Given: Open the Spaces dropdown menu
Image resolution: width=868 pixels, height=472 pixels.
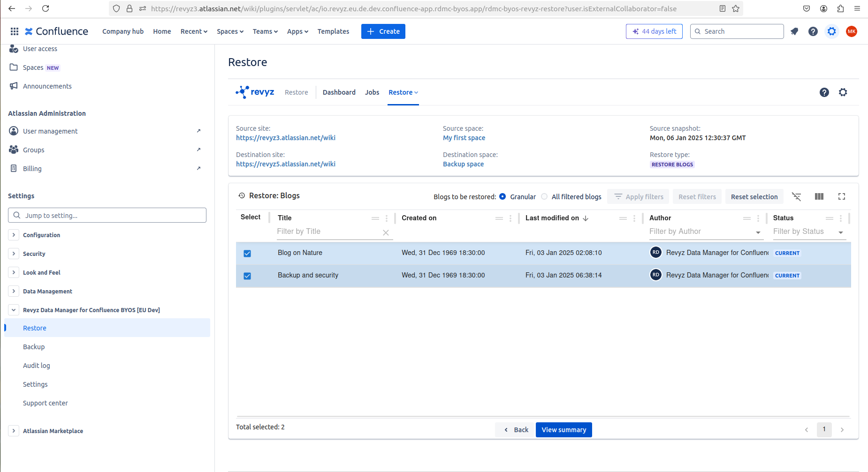Looking at the screenshot, I should click(x=230, y=31).
